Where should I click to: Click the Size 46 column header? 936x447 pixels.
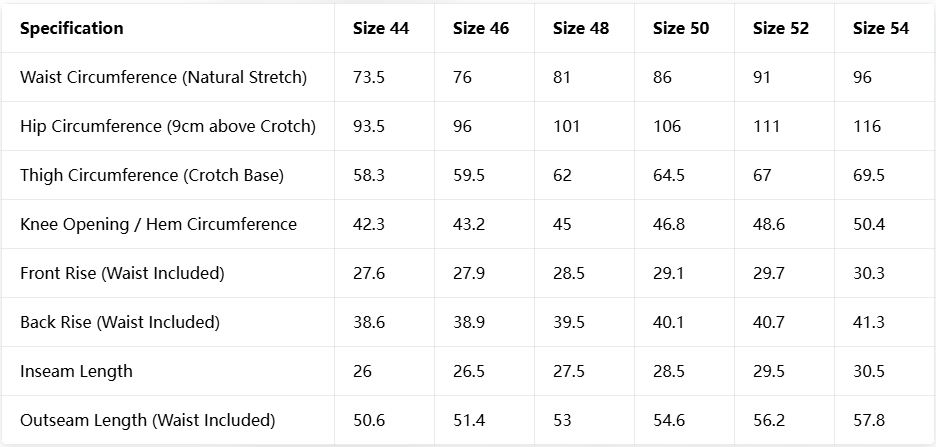[481, 28]
